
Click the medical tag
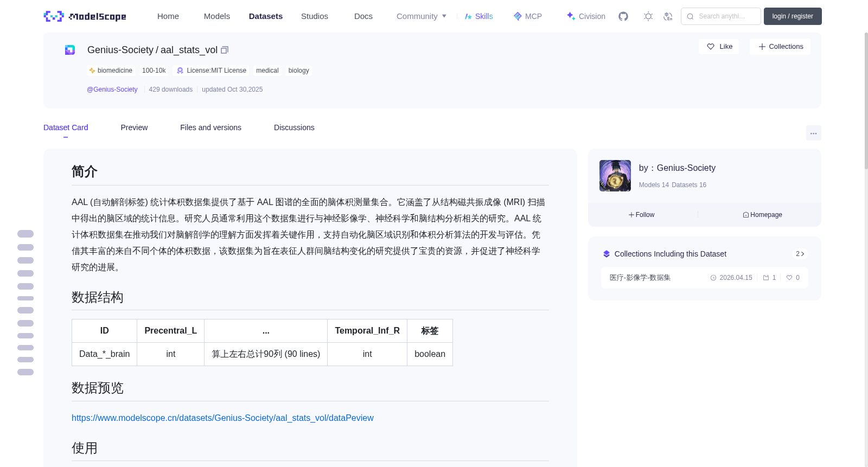coord(267,71)
